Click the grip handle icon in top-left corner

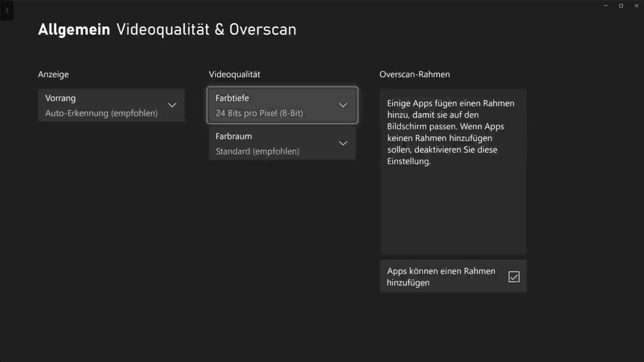pyautogui.click(x=7, y=10)
